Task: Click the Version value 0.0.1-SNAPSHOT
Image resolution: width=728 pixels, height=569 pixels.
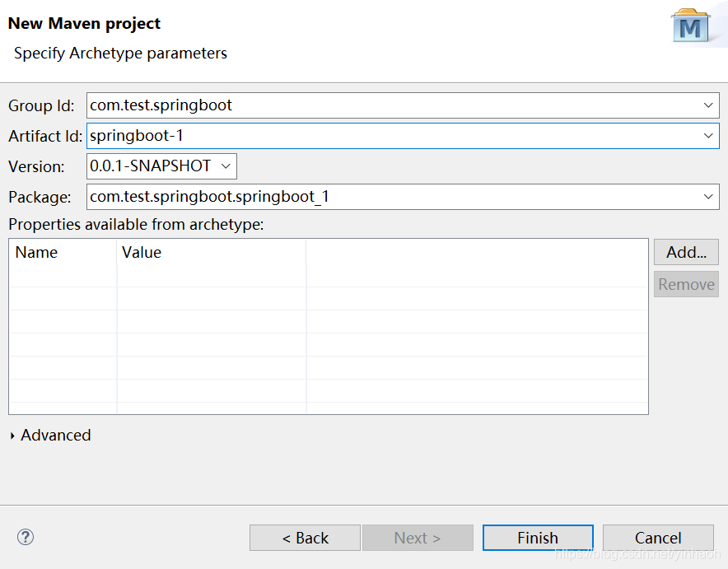Action: click(x=151, y=166)
